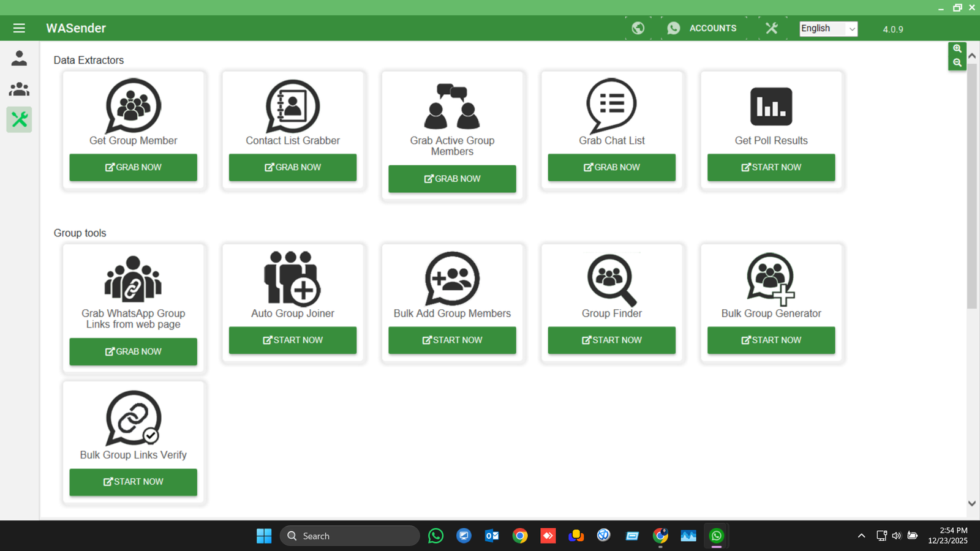
Task: Click the globe icon in the top bar
Action: coord(638,28)
